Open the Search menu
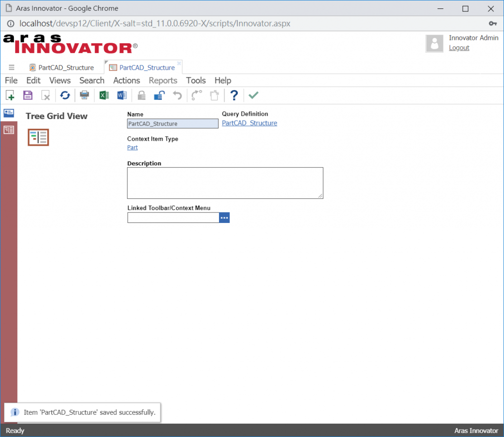504x437 pixels. pyautogui.click(x=92, y=80)
